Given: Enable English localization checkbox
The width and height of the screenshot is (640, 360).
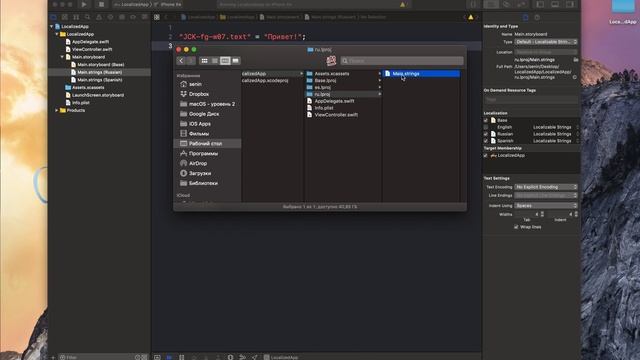Looking at the screenshot, I should tap(486, 127).
